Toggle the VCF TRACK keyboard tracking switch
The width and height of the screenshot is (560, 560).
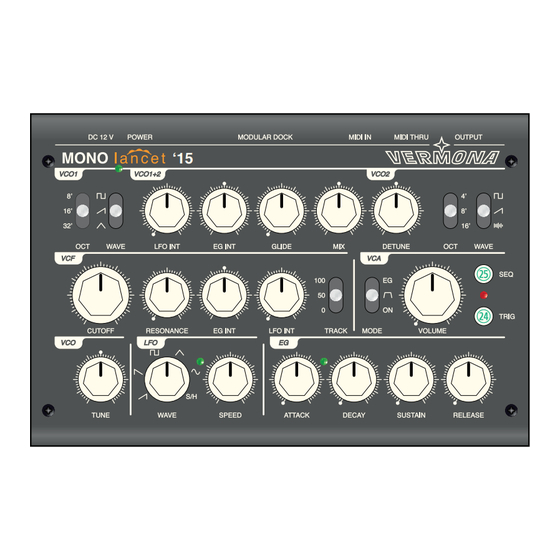tap(336, 295)
